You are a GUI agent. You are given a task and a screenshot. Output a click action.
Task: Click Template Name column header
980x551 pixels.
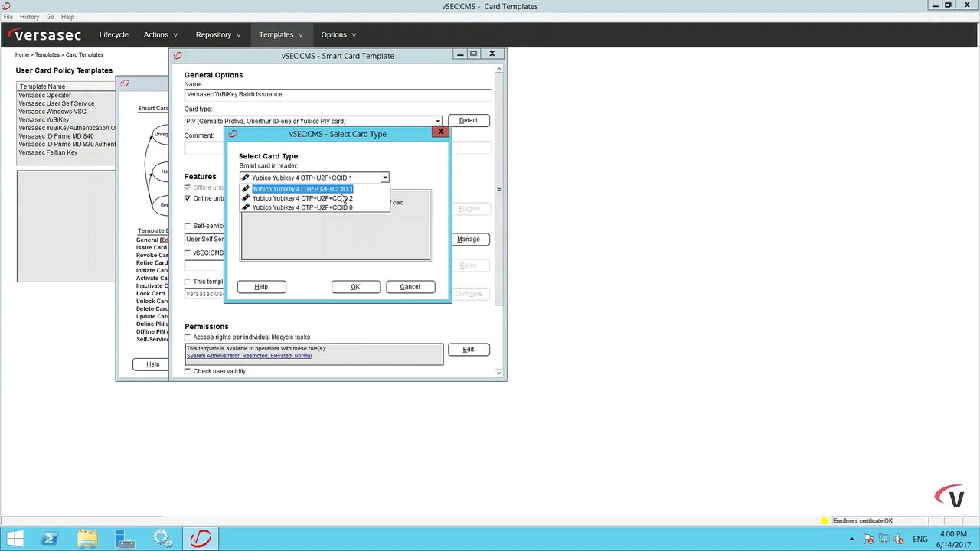[x=66, y=86]
